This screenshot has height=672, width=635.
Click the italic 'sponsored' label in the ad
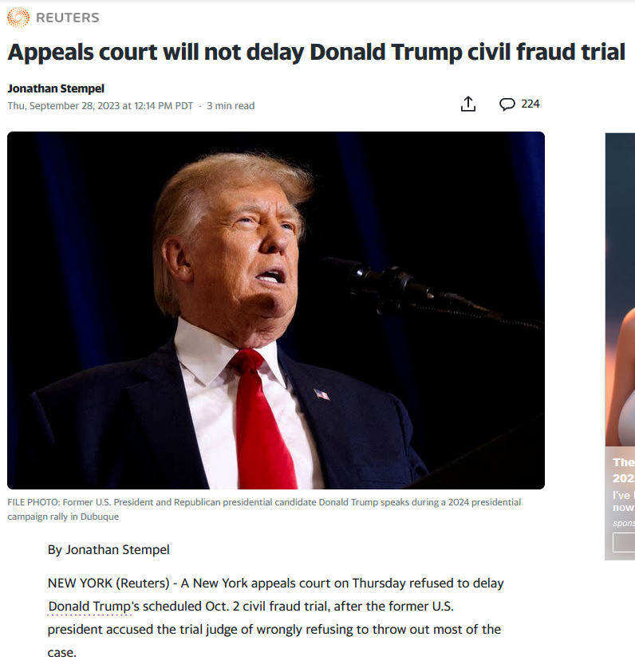click(624, 523)
